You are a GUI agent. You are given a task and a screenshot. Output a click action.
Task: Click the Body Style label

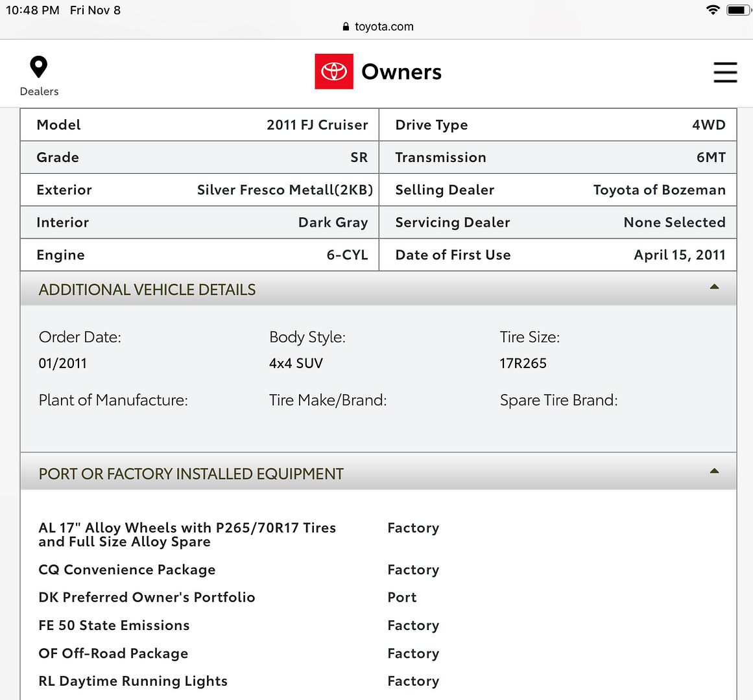pyautogui.click(x=307, y=337)
